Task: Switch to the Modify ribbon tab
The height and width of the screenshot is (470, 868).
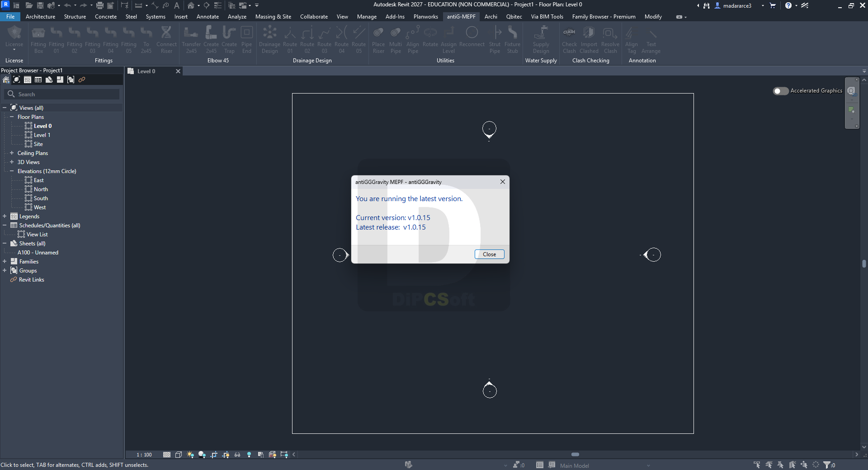Action: (653, 17)
